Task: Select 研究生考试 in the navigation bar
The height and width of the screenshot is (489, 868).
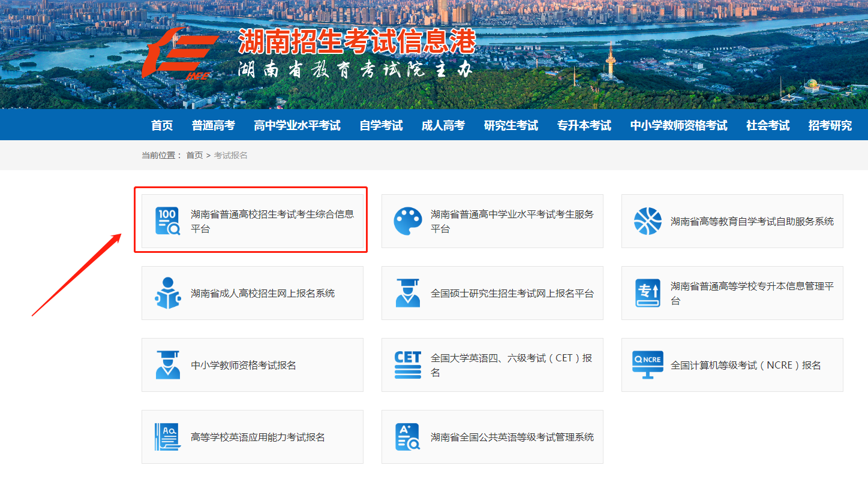Action: coord(510,125)
